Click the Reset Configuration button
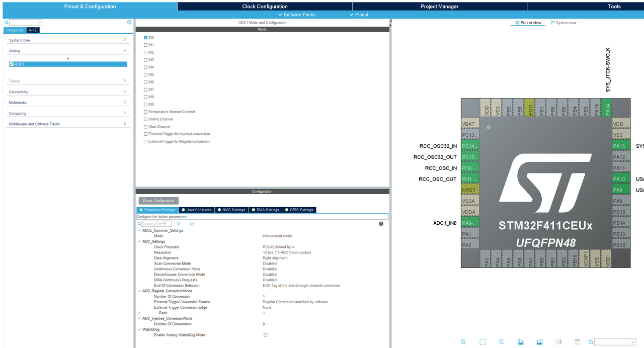The height and width of the screenshot is (348, 644). (x=158, y=201)
